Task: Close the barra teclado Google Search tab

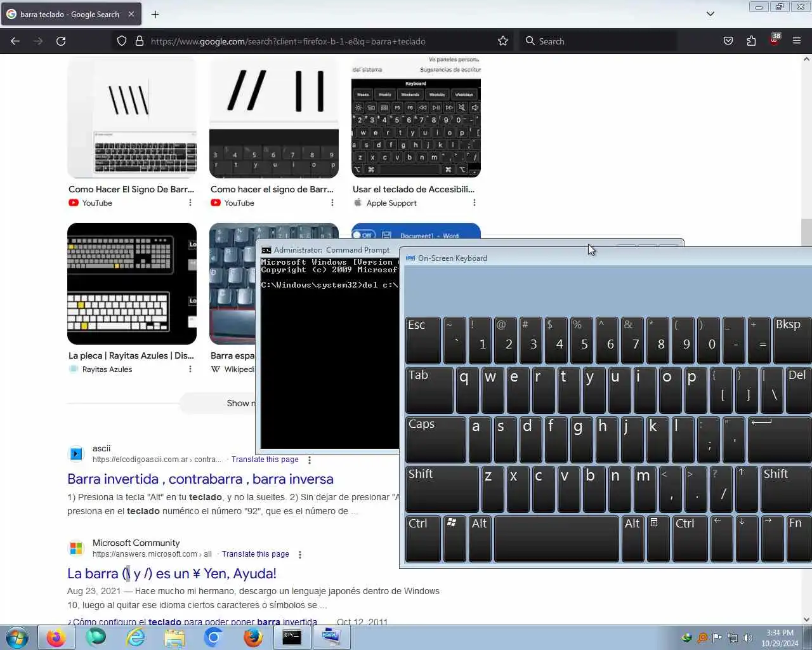Action: [x=131, y=14]
